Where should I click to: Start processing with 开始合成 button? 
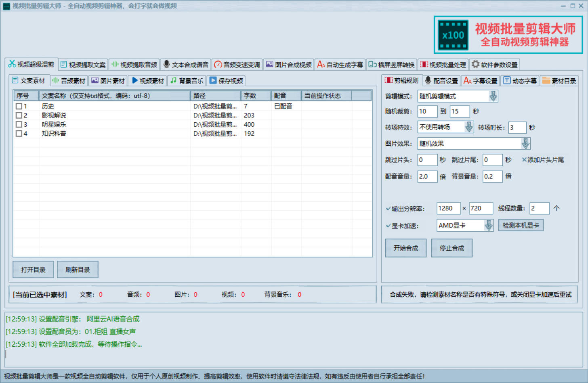tap(406, 248)
